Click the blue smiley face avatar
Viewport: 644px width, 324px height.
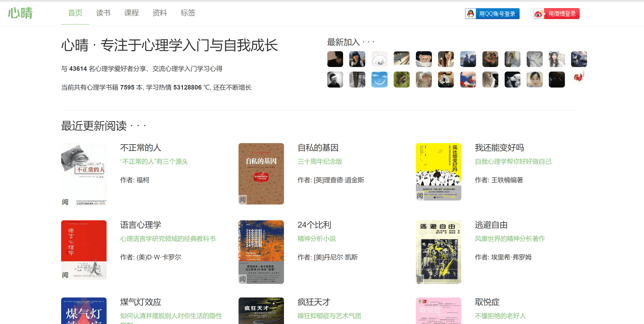click(x=379, y=80)
